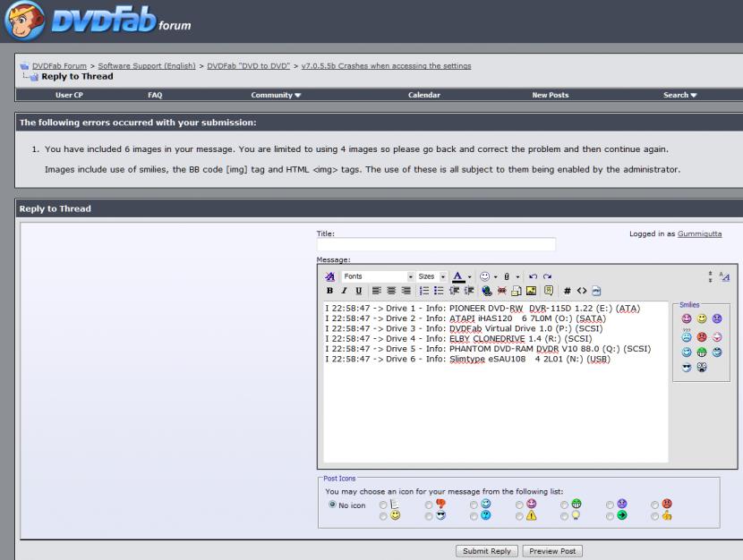Choose the lightbulb post icon radio
The image size is (743, 560).
[x=564, y=516]
